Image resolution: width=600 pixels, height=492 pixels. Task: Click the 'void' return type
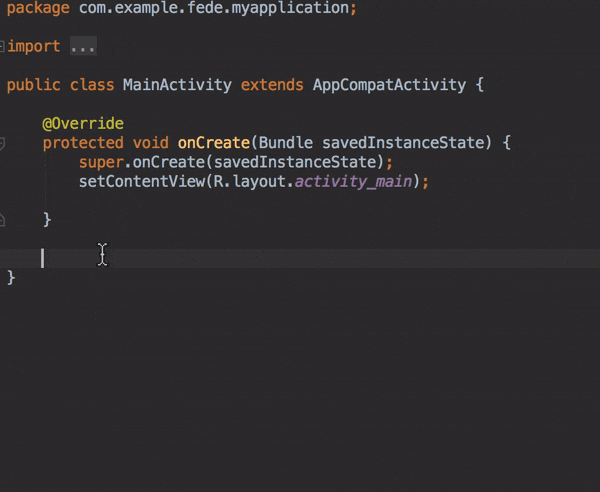point(151,143)
